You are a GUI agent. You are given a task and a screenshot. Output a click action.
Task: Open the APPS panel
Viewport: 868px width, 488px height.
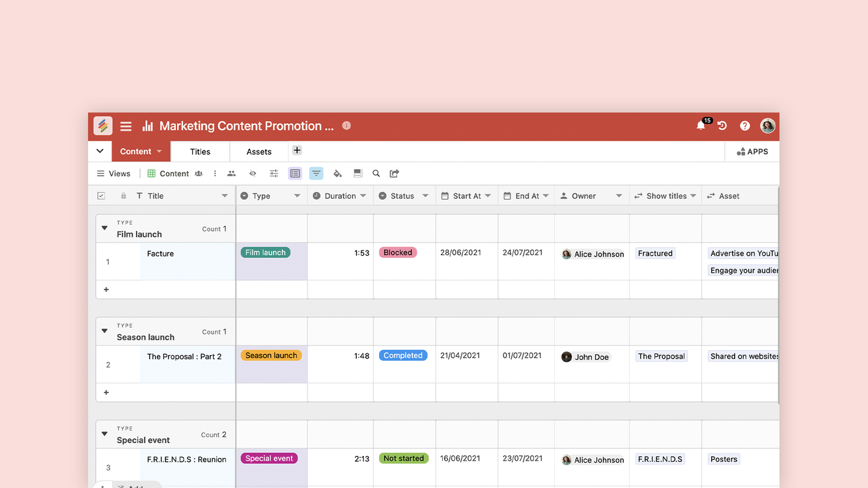tap(752, 152)
